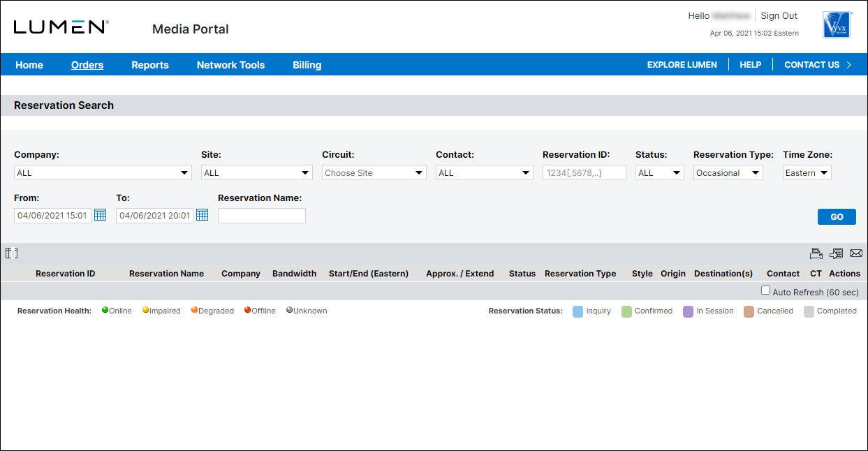Click the Confirmed green status swatch
This screenshot has width=868, height=451.
(x=627, y=311)
